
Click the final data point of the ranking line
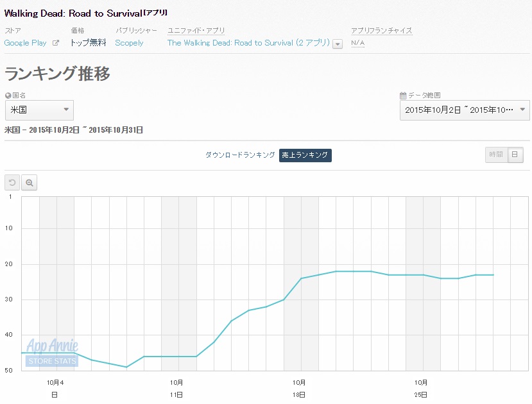pos(493,275)
